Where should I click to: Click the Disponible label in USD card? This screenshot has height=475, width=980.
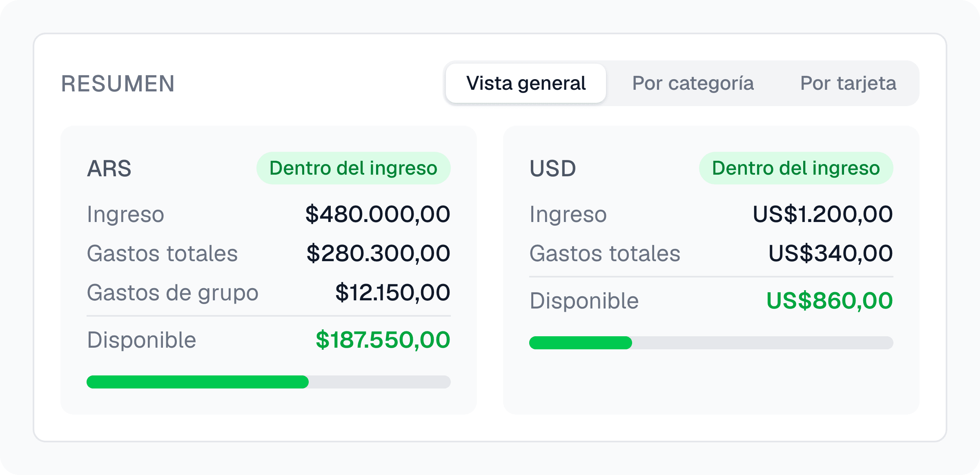[584, 301]
